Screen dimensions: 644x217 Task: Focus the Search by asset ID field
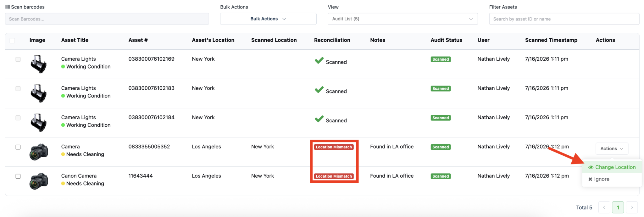[564, 19]
